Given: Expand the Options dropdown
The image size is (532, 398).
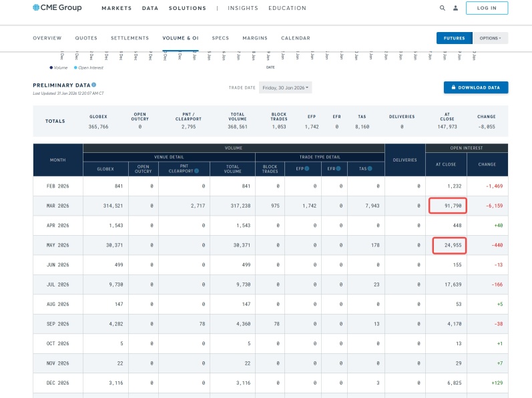Looking at the screenshot, I should [490, 38].
